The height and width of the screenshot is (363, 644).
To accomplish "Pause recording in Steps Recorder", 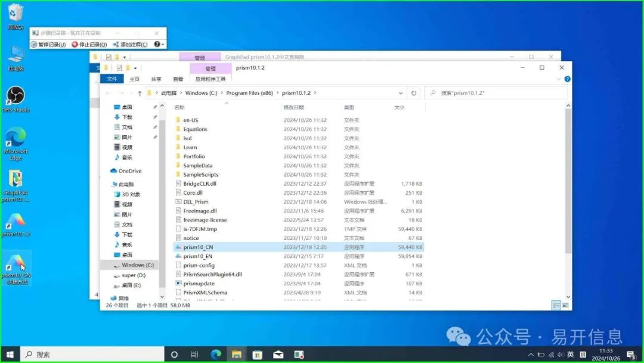I will (x=48, y=44).
